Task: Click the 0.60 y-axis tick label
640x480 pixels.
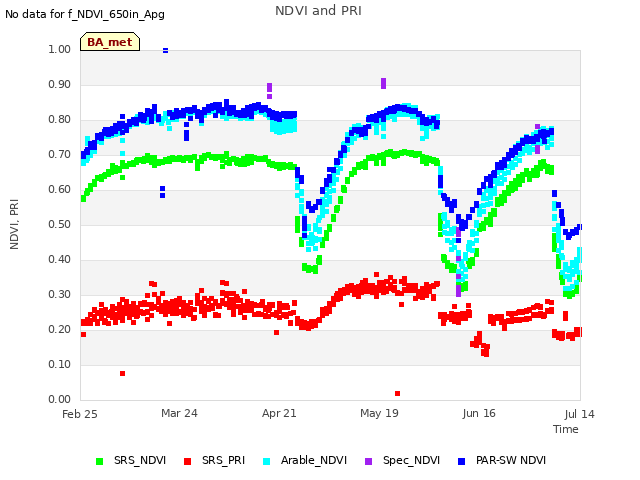Action: click(60, 189)
